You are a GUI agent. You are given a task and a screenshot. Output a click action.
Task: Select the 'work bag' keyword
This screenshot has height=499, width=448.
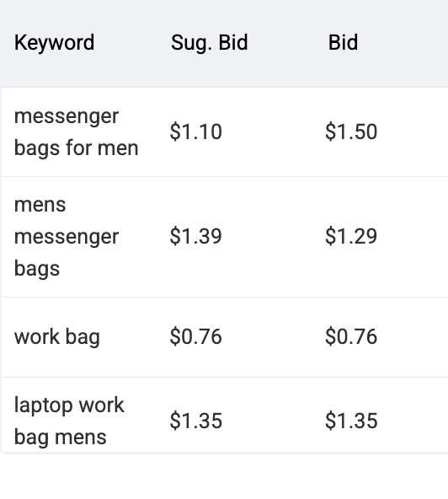(x=57, y=336)
